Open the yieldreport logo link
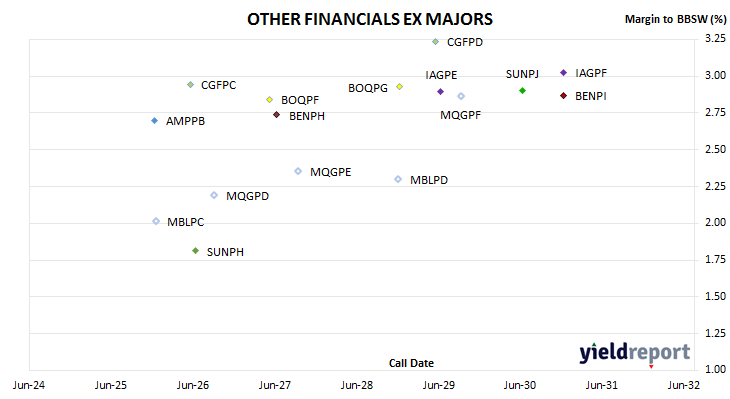Viewport: 730px width, 399px height. point(635,353)
